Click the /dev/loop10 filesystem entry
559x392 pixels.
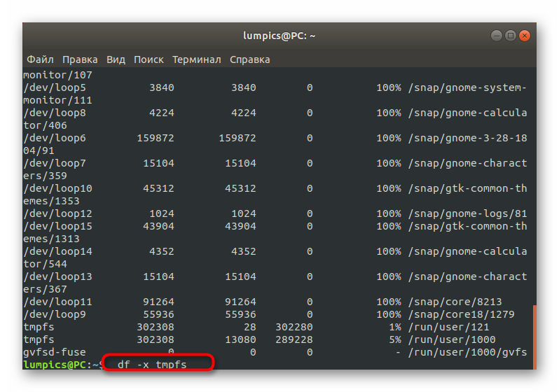(x=57, y=188)
